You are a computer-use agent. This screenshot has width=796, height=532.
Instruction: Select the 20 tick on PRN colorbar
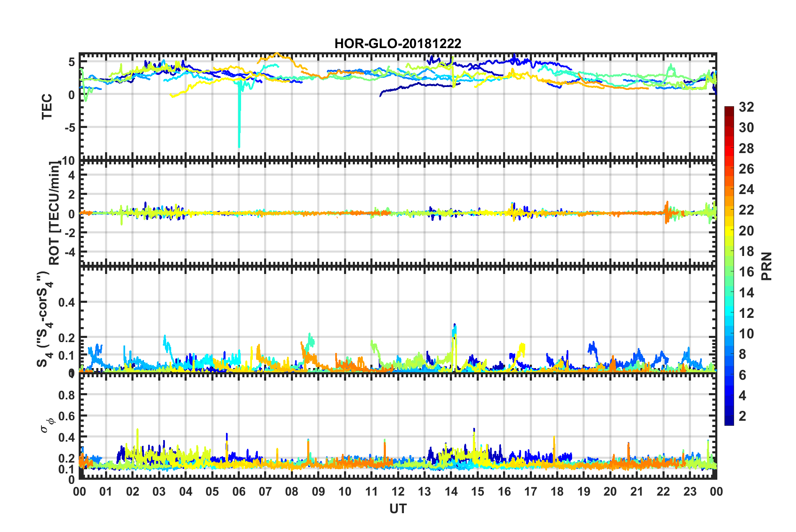click(746, 231)
